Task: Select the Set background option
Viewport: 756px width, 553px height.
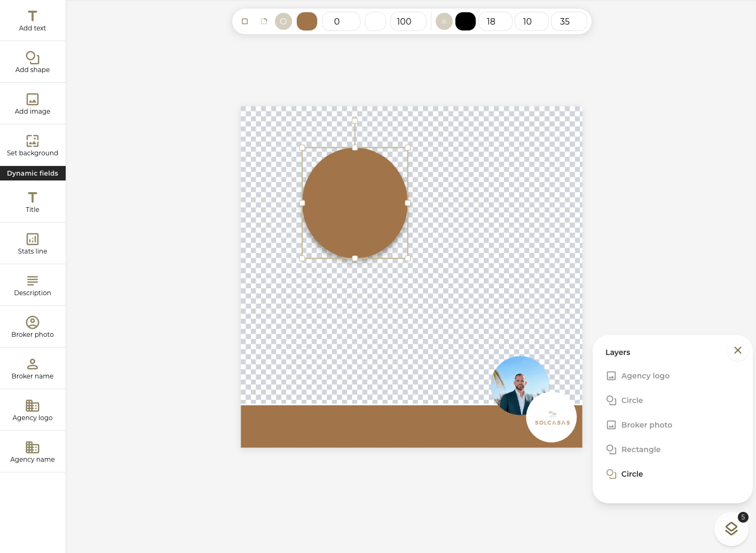Action: tap(33, 145)
